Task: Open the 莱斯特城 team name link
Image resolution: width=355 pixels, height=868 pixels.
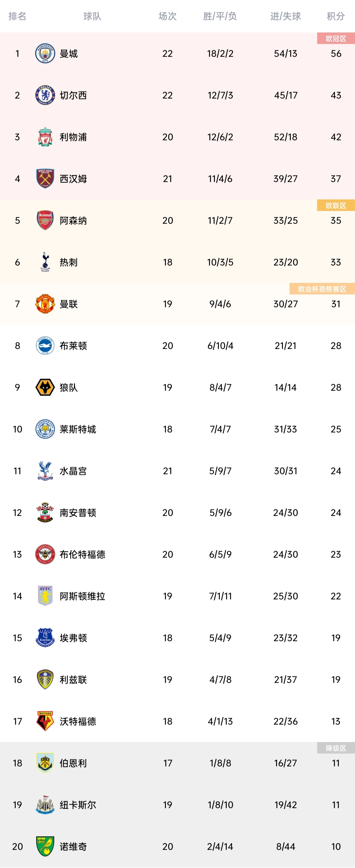Action: pyautogui.click(x=78, y=429)
